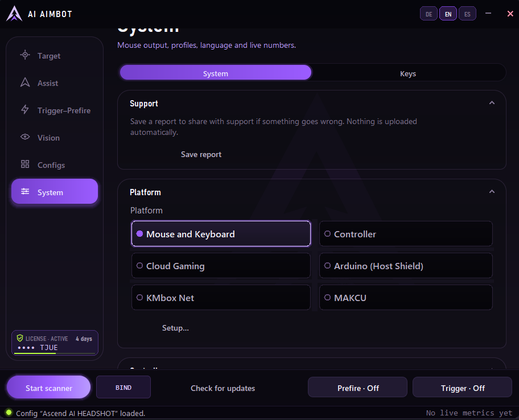519x420 pixels.
Task: Click the Target crosshair icon in sidebar
Action: (25, 55)
